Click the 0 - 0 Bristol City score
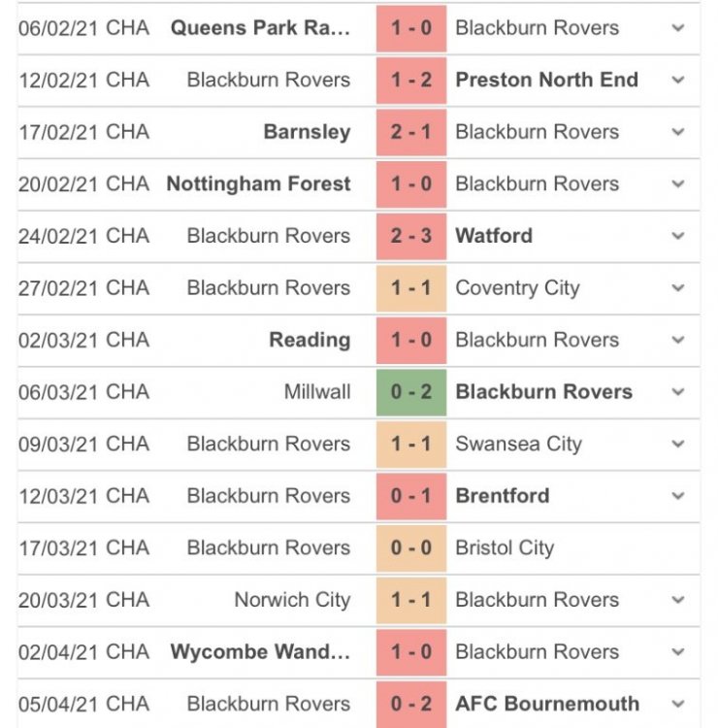718x728 pixels. tap(411, 547)
